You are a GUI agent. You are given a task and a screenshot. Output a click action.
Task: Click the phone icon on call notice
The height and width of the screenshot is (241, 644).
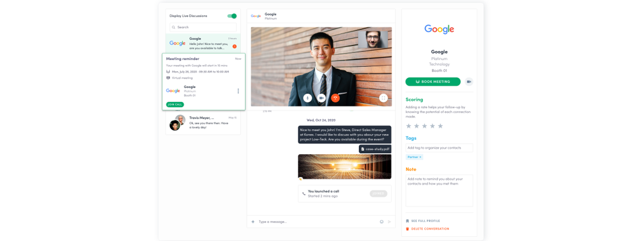tap(304, 193)
